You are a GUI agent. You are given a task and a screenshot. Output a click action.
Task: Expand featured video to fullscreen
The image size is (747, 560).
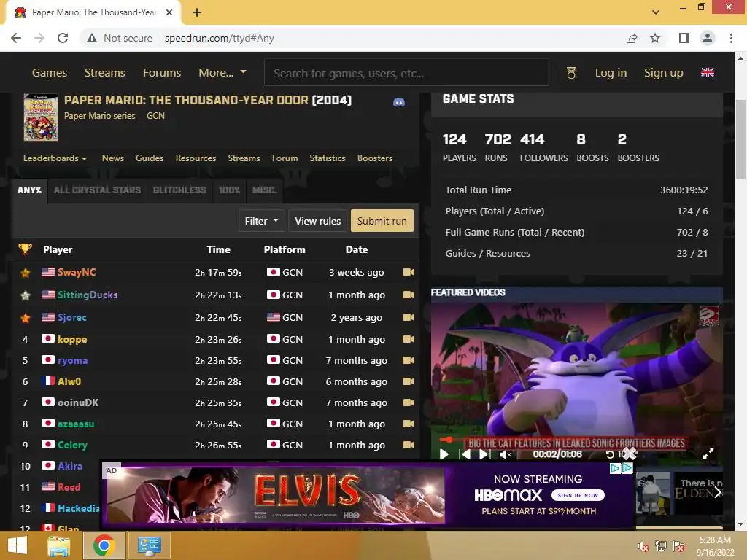(708, 454)
